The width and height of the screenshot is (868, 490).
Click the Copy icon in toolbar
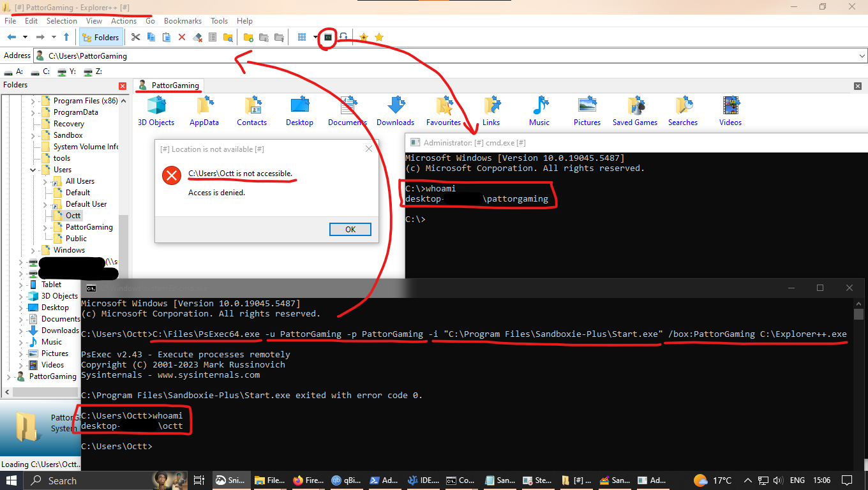pos(151,38)
